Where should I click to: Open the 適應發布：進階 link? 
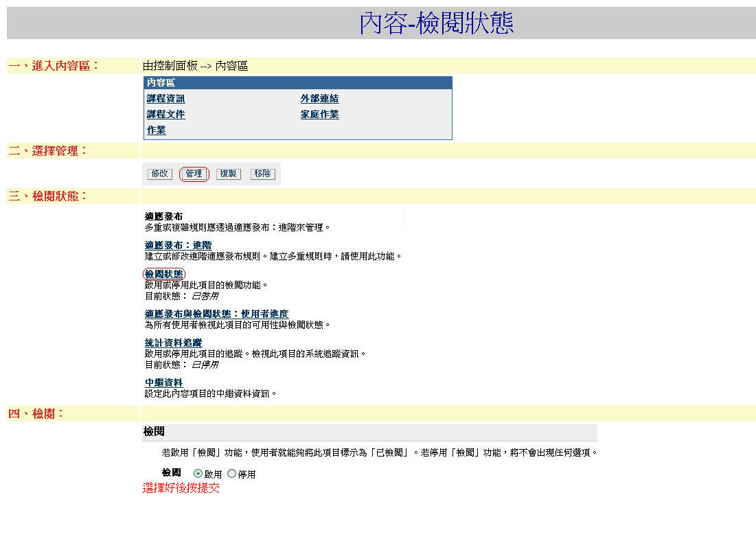click(x=178, y=245)
